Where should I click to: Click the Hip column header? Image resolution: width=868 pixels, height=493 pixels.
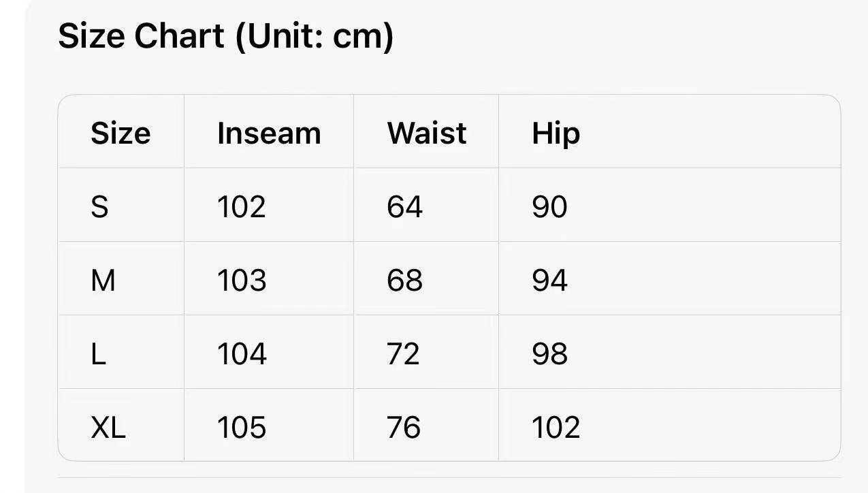[556, 134]
